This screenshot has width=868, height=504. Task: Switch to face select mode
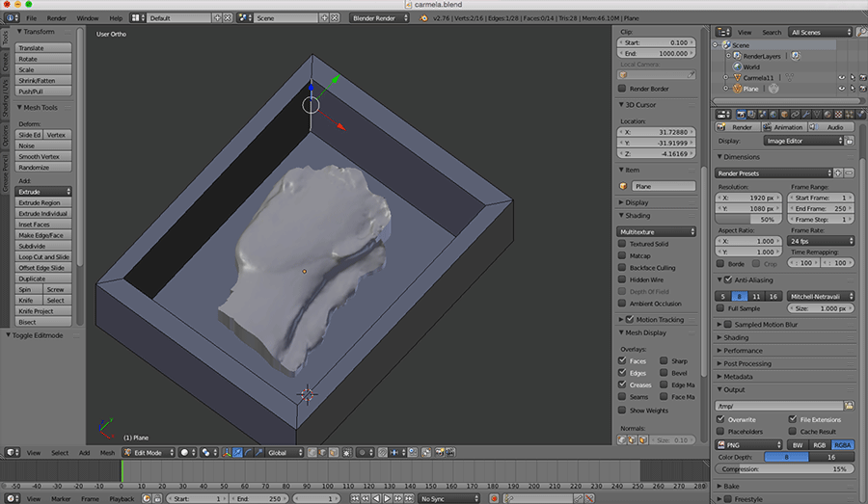334,453
